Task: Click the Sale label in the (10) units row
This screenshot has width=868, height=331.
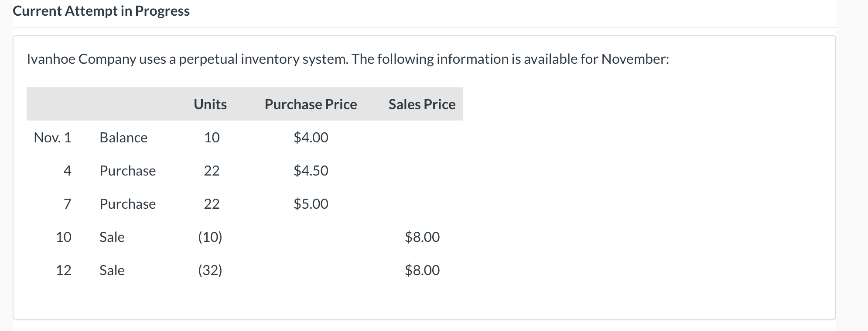Action: click(x=112, y=237)
